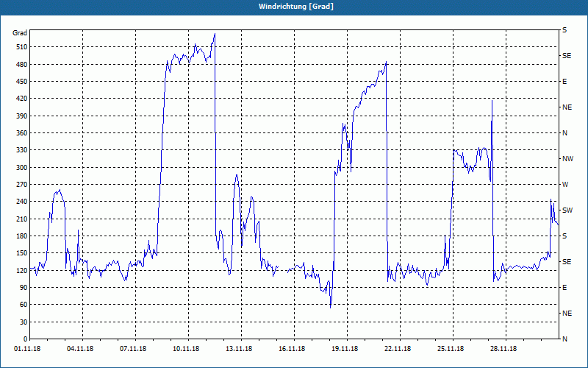Screen dimensions: 588x368
Task: Select the 390 y-axis value
Action: click(x=22, y=116)
